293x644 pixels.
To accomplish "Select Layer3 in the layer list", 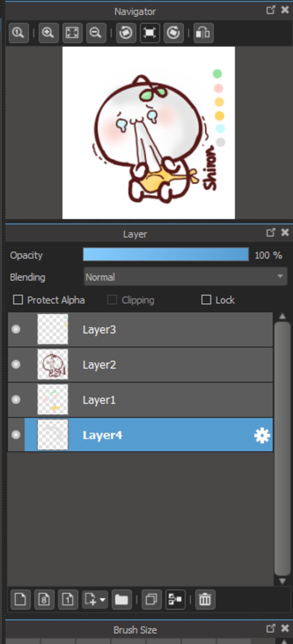I will [x=140, y=330].
